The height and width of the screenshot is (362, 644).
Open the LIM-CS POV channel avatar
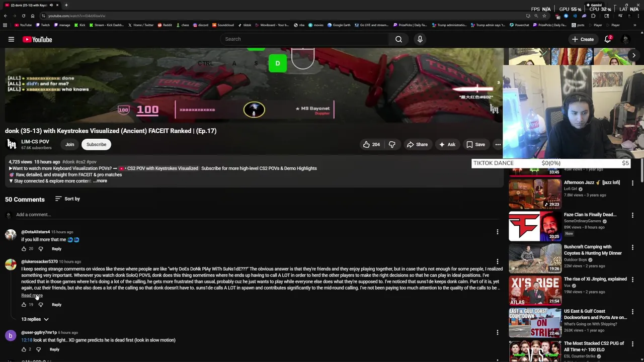(11, 145)
